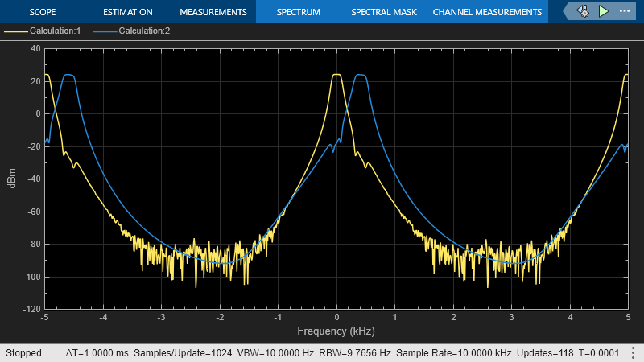Switch to Channel Measurements tab
The width and height of the screenshot is (644, 362).
coord(487,12)
